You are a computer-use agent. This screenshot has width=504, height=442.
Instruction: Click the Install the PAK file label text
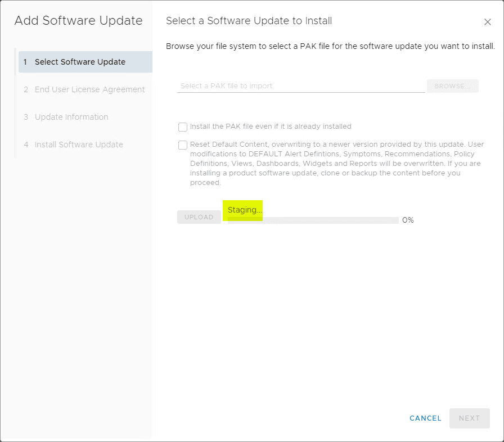click(271, 127)
